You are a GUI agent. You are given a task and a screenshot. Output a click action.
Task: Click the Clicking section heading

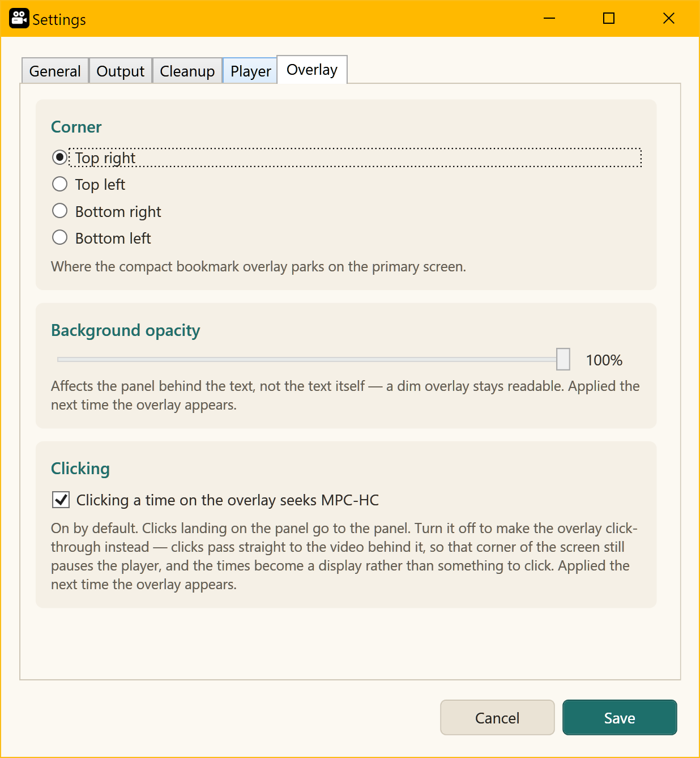point(80,469)
